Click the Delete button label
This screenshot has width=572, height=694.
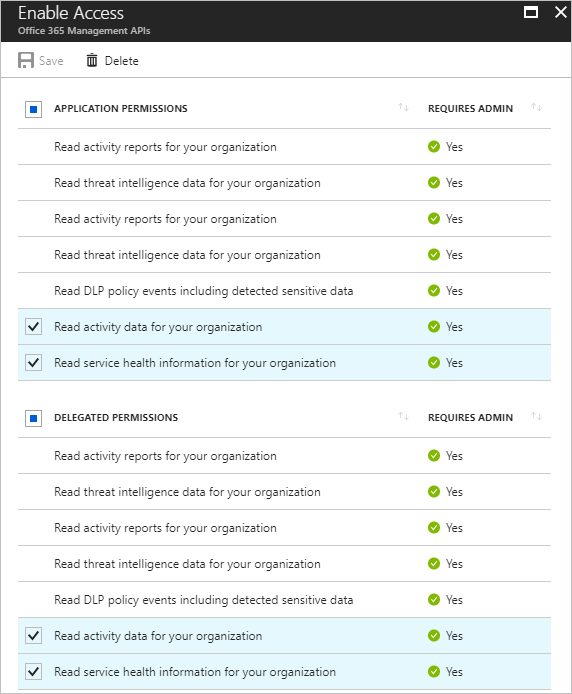tap(122, 61)
